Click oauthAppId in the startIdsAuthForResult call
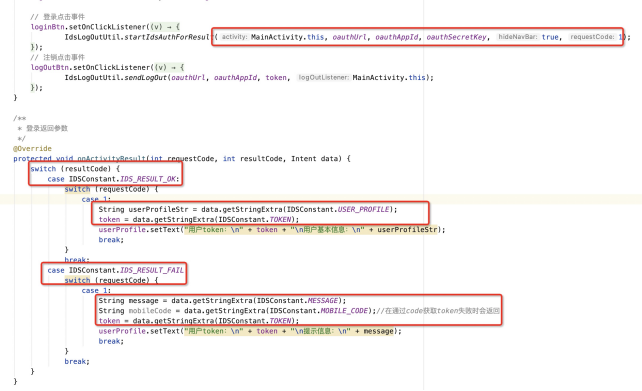642x391 pixels. 397,37
